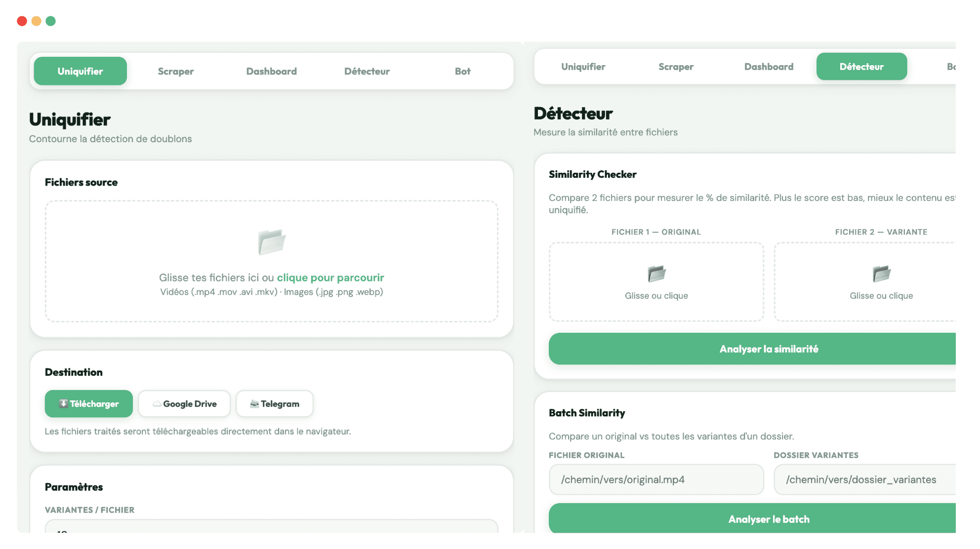Click folder icon under Fichier 1 — Original
This screenshot has width=980, height=549.
coord(656,273)
